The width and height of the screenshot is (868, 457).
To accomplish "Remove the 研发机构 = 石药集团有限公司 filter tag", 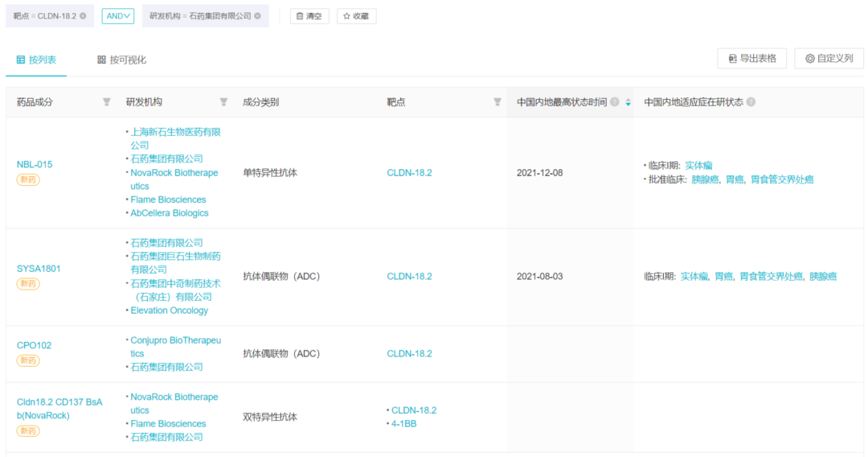I will (257, 16).
